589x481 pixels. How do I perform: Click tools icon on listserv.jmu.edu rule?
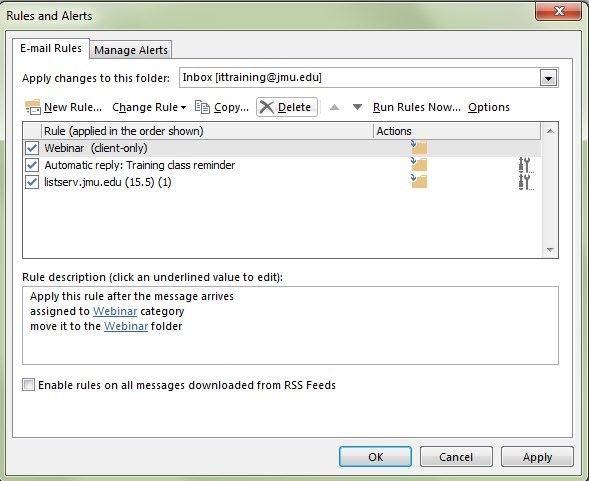click(x=526, y=182)
